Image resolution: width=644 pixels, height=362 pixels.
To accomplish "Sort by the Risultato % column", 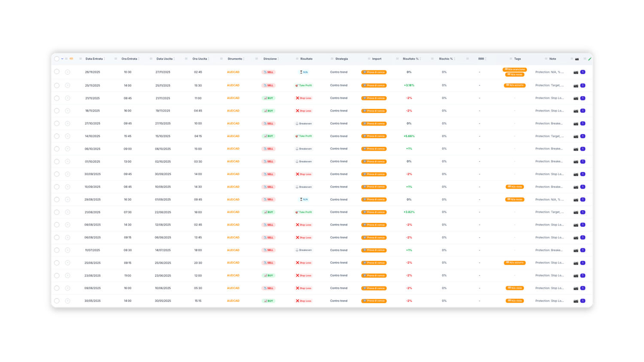I will [412, 59].
